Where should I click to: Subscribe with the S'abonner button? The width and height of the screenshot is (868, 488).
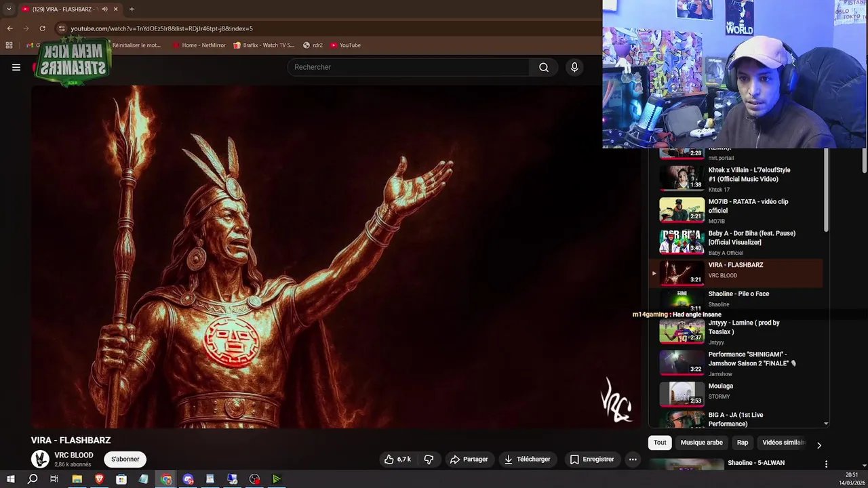point(125,459)
